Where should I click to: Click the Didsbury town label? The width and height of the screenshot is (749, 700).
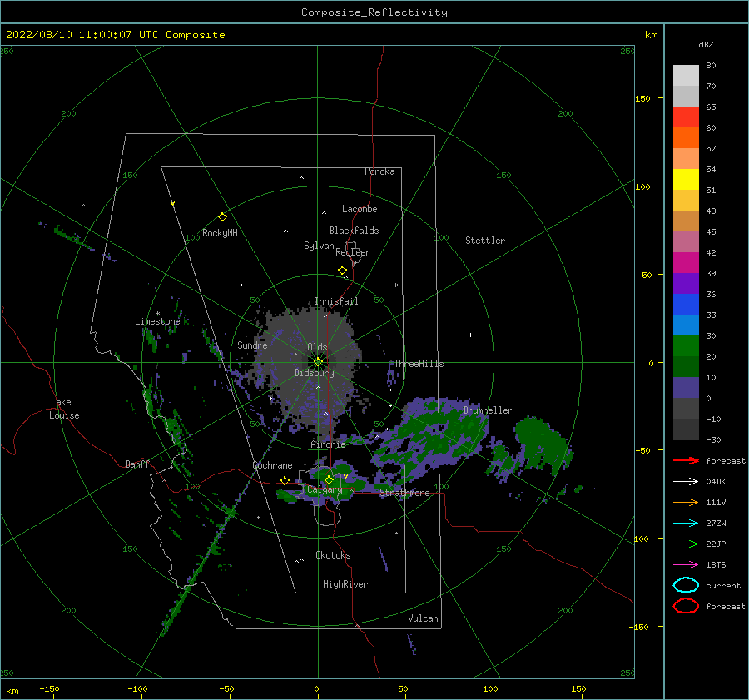click(x=315, y=373)
